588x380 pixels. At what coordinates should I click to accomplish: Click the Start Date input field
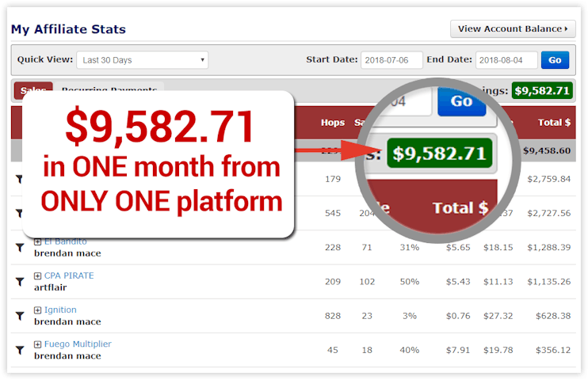[x=391, y=60]
